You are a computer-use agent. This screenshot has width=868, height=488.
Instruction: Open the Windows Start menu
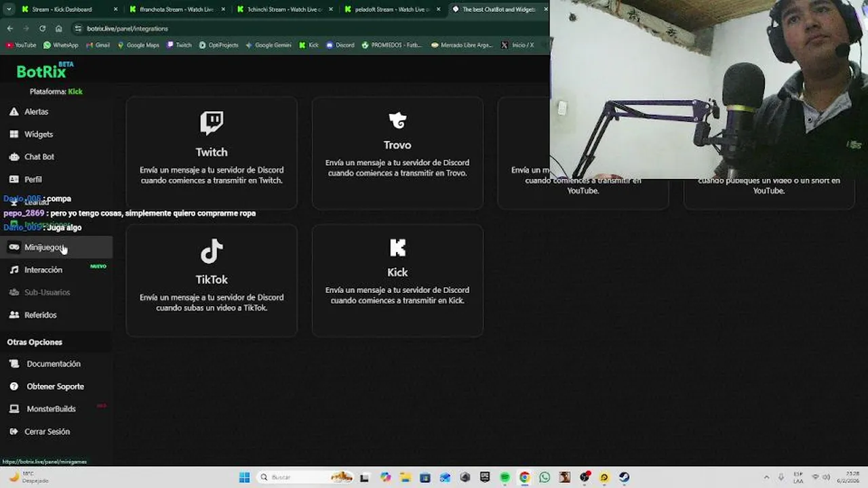tap(245, 477)
